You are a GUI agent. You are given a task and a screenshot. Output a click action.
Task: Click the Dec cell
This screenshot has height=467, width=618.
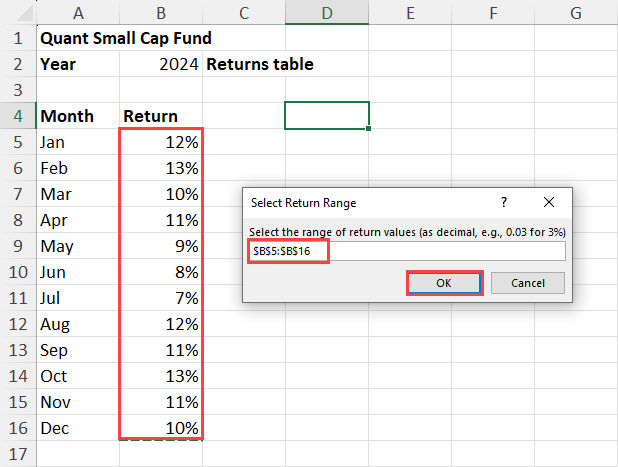coord(78,428)
